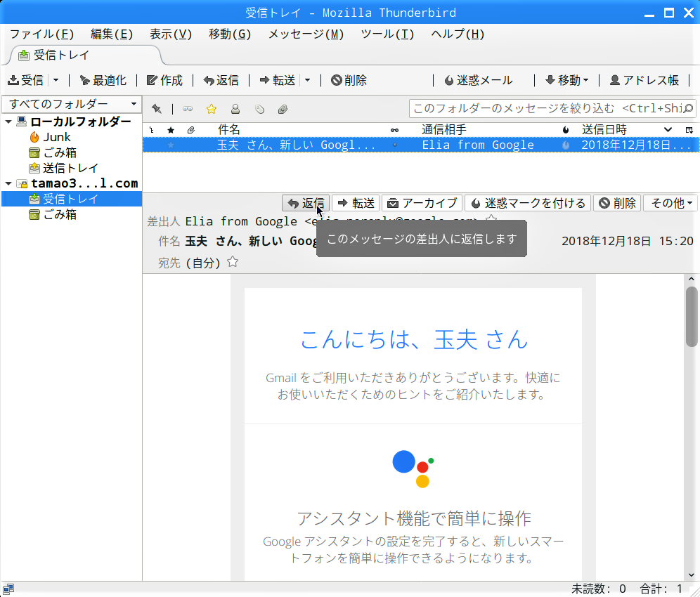
Task: Select the ローカルフォルダー account
Action: (80, 122)
